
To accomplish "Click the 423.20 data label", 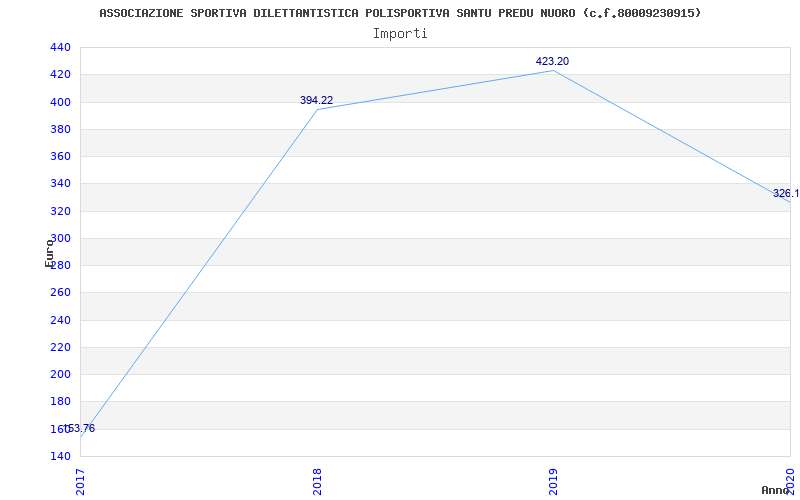I will click(552, 61).
